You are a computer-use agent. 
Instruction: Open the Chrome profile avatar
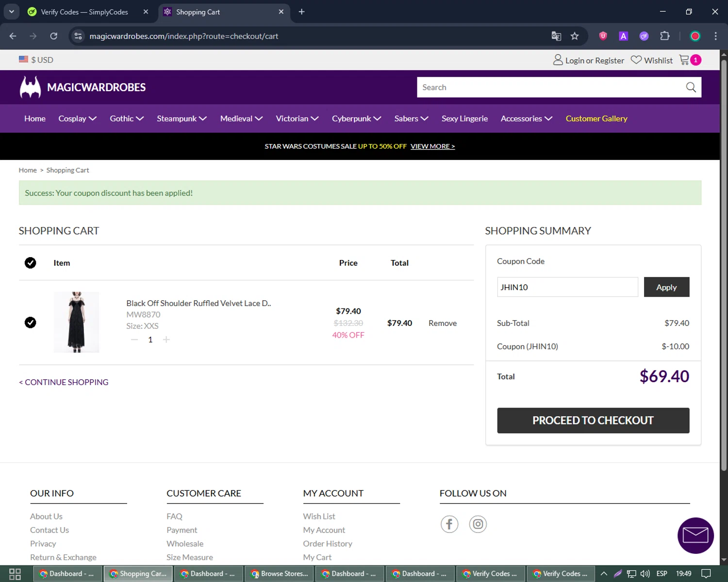(x=695, y=36)
